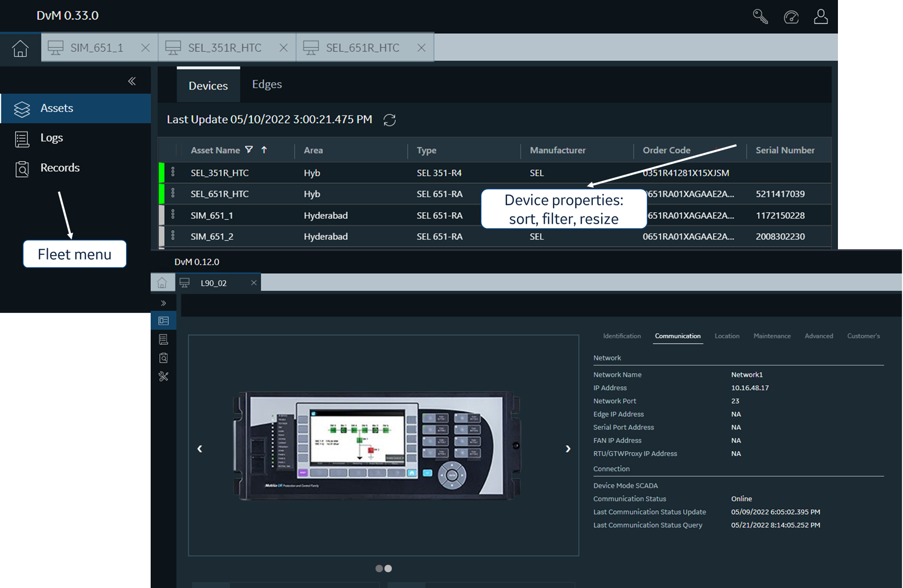
Task: Close the SEL_351R_HTC tab
Action: 283,47
